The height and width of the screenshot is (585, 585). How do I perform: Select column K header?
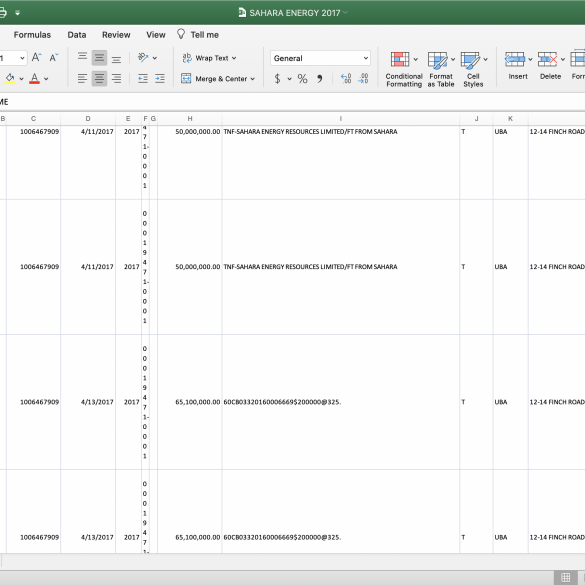(x=510, y=119)
